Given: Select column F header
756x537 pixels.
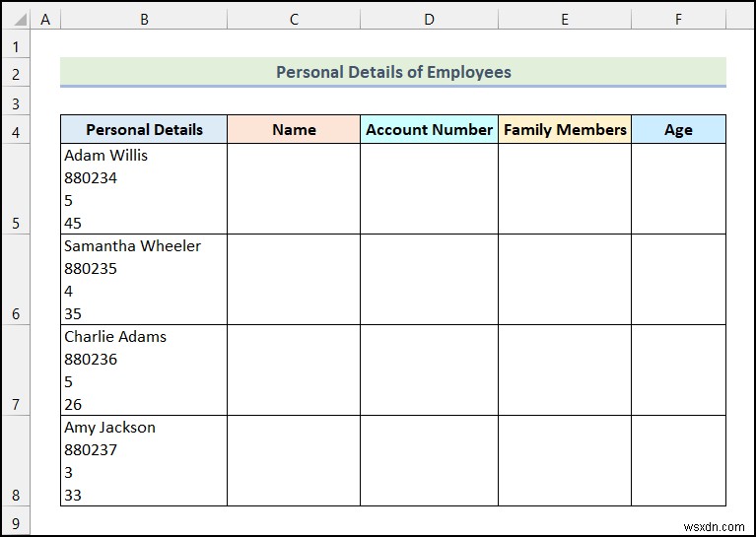Looking at the screenshot, I should 678,20.
